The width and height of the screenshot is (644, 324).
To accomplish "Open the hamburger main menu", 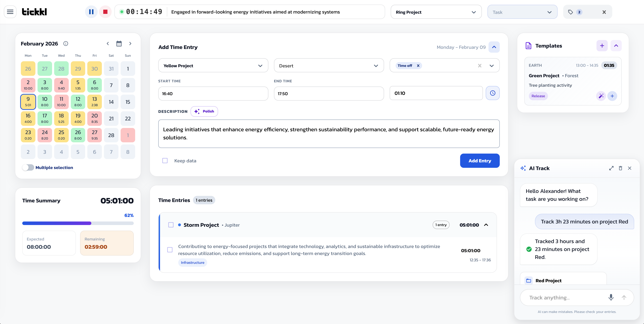I will pyautogui.click(x=10, y=12).
